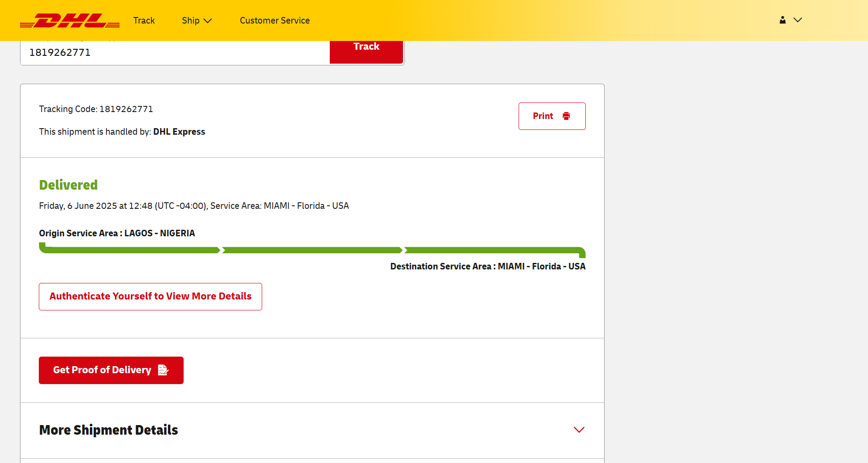Click Authenticate Yourself to View More Details
The width and height of the screenshot is (868, 463).
pos(150,296)
